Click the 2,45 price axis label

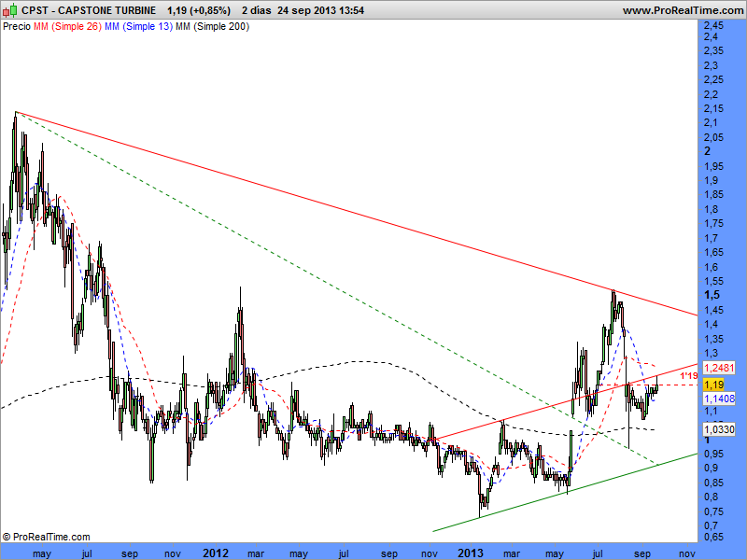(x=713, y=25)
